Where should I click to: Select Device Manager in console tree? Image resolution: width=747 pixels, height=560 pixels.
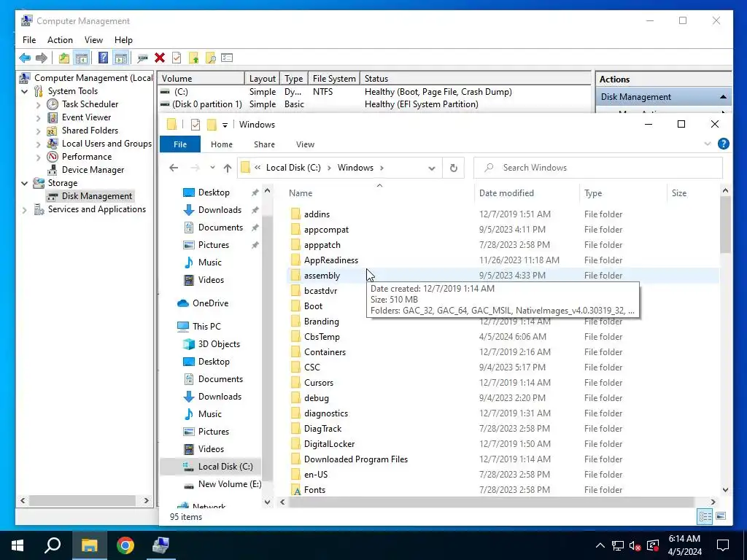(93, 170)
